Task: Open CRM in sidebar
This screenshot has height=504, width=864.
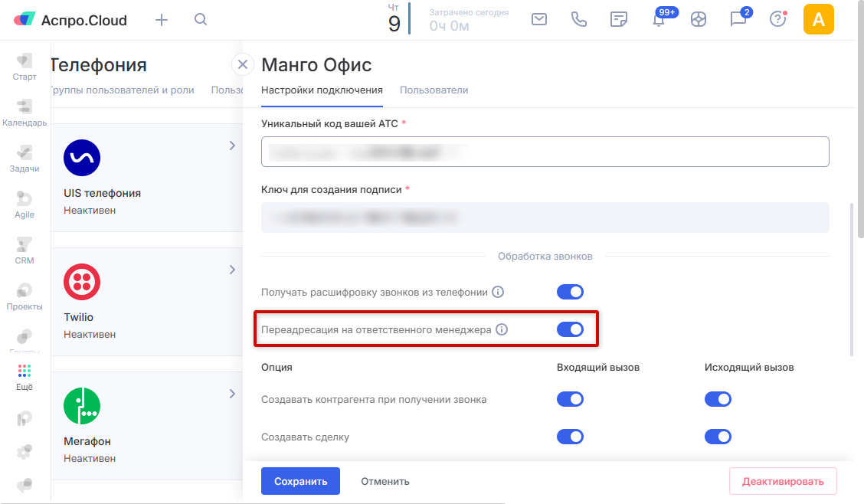Action: pyautogui.click(x=25, y=251)
